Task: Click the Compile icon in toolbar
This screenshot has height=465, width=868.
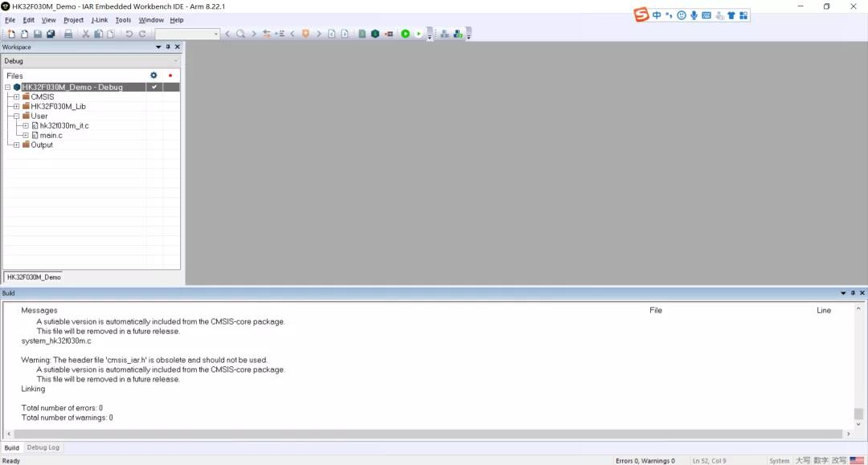Action: click(362, 34)
